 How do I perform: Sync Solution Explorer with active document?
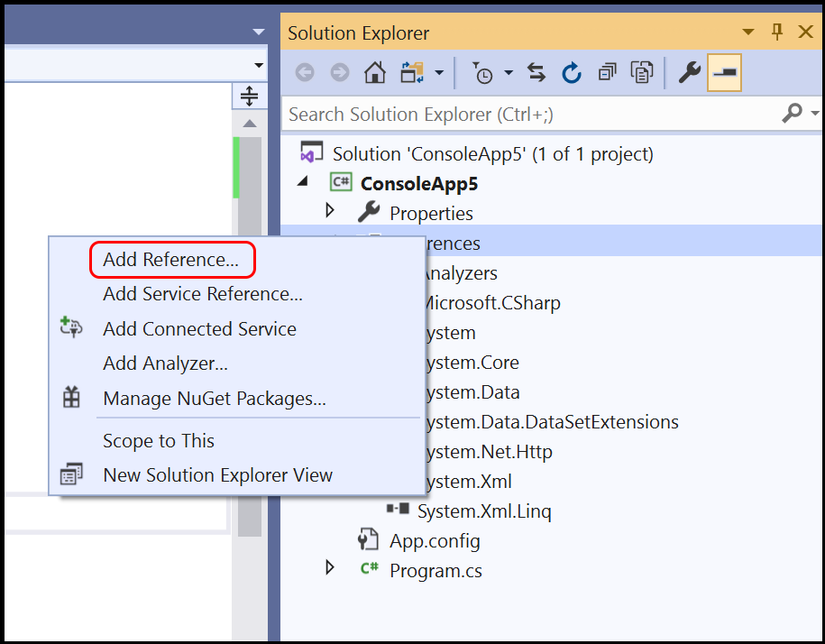pos(536,71)
